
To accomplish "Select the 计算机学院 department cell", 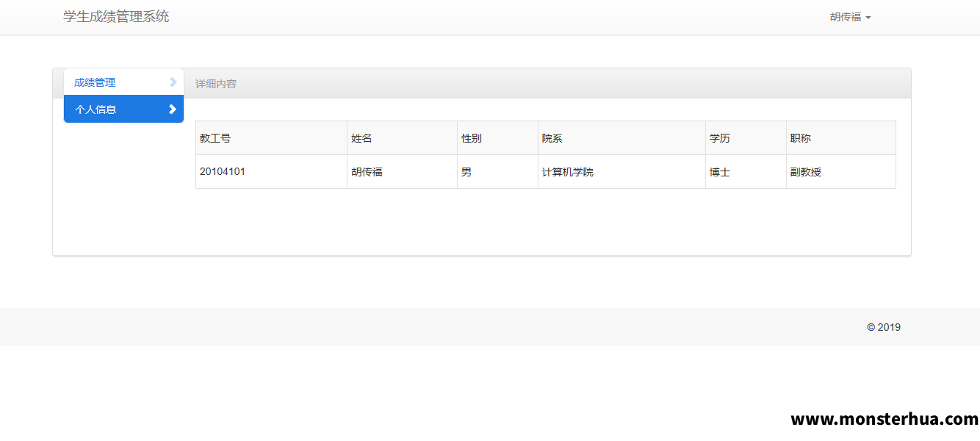I will coord(621,172).
